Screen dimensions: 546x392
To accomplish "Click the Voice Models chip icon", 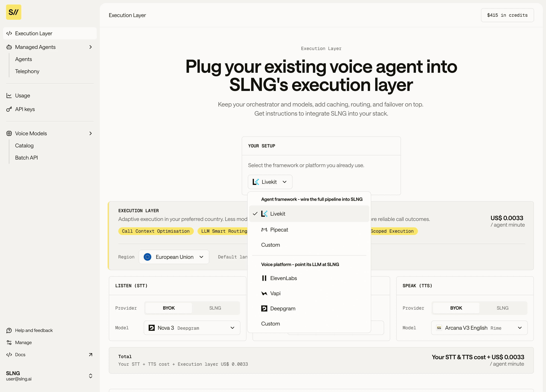I will click(x=9, y=133).
